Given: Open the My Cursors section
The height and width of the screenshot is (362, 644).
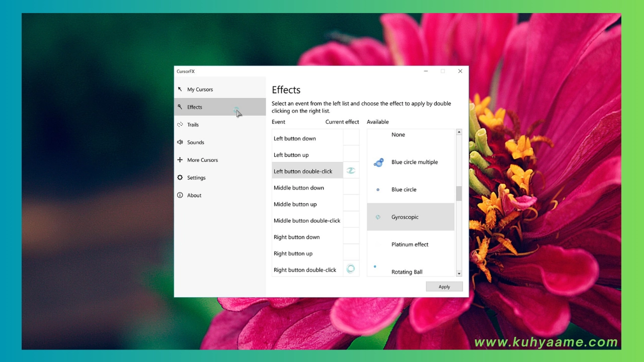Looking at the screenshot, I should (220, 89).
